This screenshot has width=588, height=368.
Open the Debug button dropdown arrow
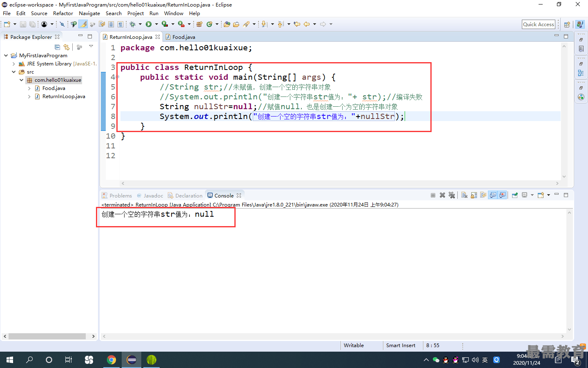point(140,24)
